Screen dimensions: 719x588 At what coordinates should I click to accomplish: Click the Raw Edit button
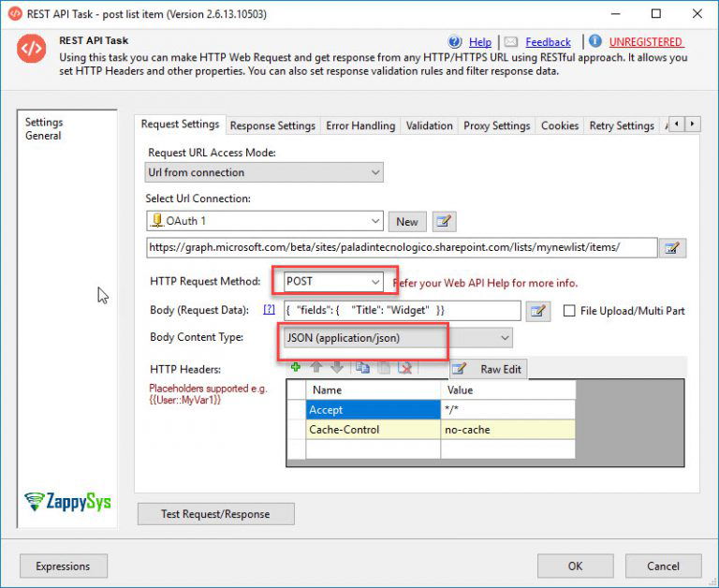489,369
